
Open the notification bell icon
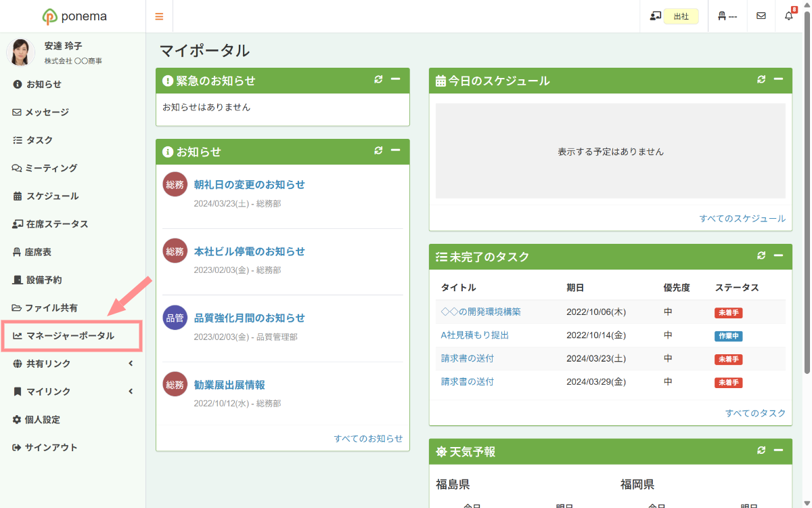(789, 16)
